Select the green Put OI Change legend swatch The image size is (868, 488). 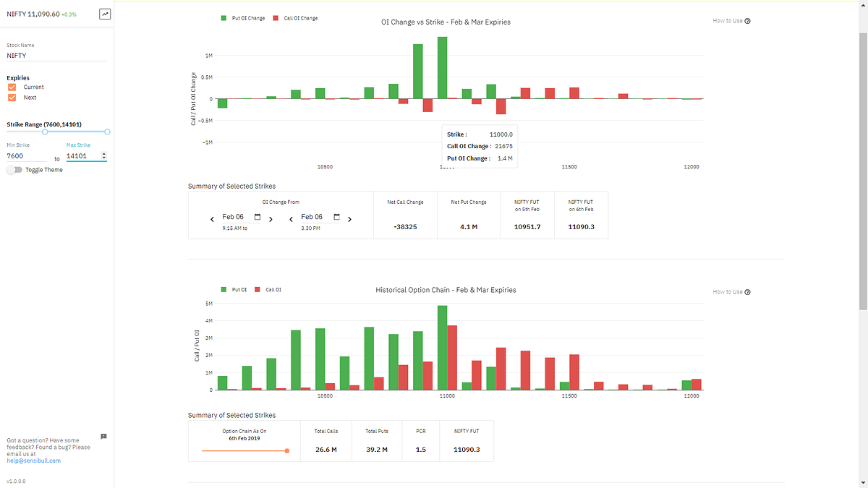pyautogui.click(x=224, y=18)
